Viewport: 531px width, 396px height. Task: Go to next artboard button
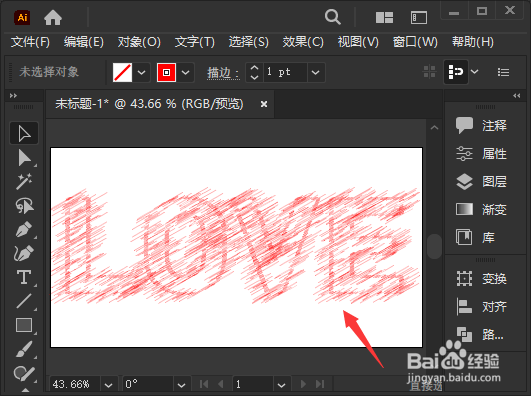pyautogui.click(x=303, y=384)
